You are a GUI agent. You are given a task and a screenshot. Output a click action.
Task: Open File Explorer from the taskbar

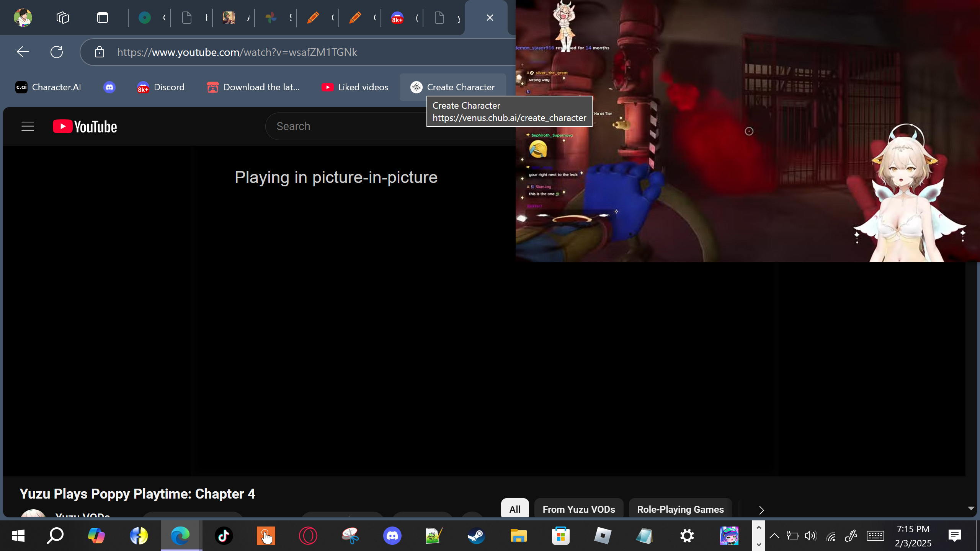(x=518, y=536)
